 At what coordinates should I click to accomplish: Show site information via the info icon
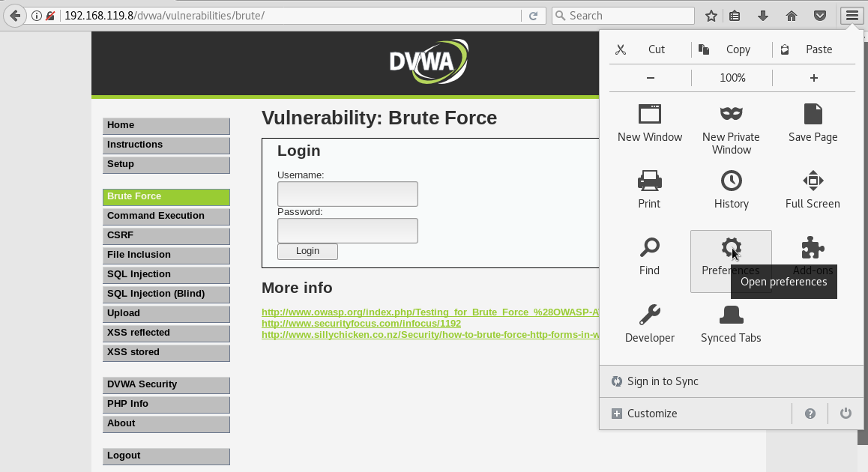point(37,16)
